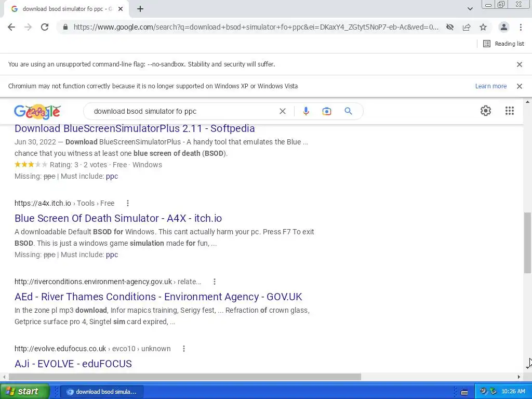This screenshot has height=399, width=532.
Task: View site information padlock icon
Action: coord(65,27)
